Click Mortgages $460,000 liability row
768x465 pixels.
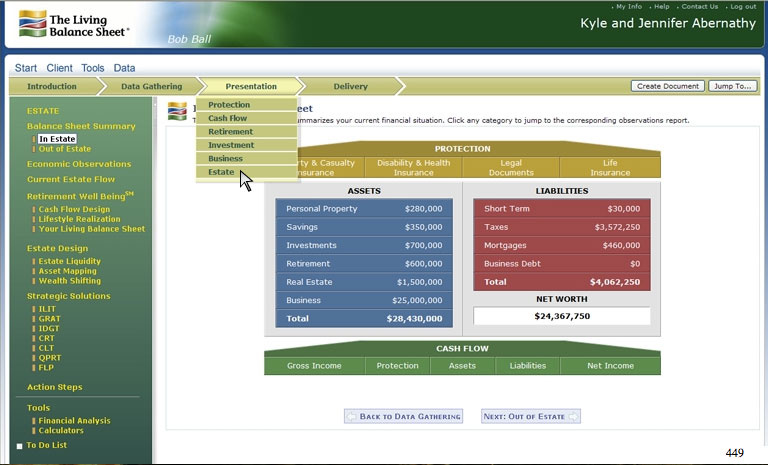click(x=562, y=245)
